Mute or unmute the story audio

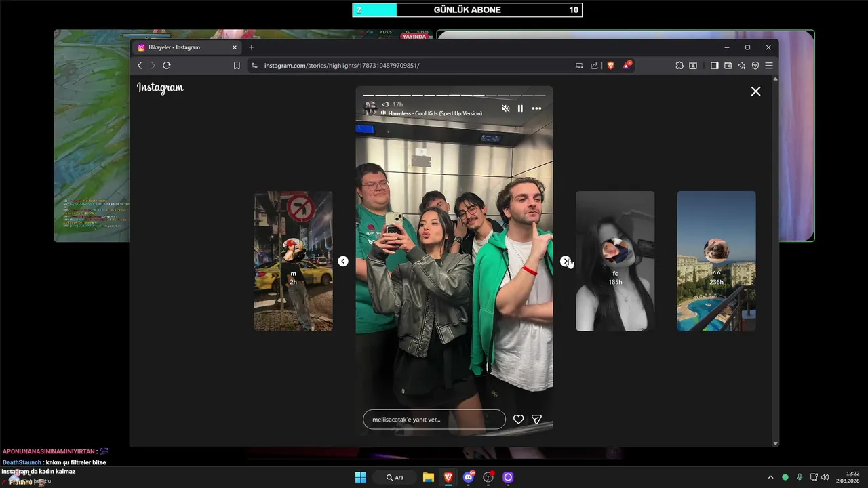point(505,108)
